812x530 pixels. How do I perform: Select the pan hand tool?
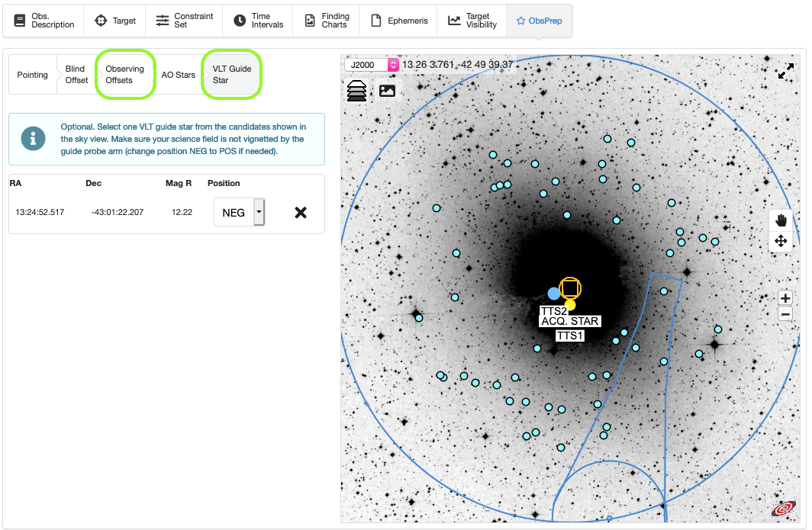[781, 220]
